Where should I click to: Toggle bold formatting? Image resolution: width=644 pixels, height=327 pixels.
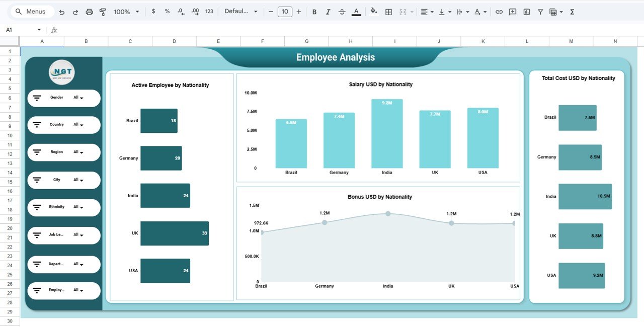click(314, 11)
